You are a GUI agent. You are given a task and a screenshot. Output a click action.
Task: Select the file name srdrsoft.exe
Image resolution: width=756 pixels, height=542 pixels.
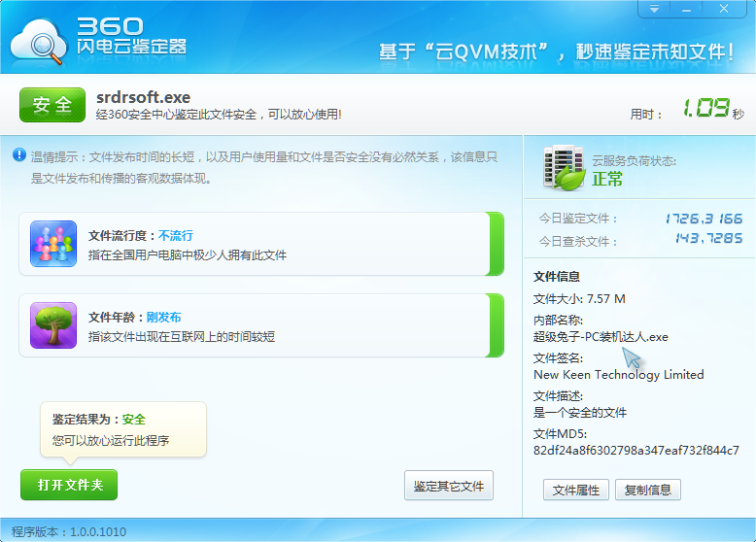tap(143, 97)
